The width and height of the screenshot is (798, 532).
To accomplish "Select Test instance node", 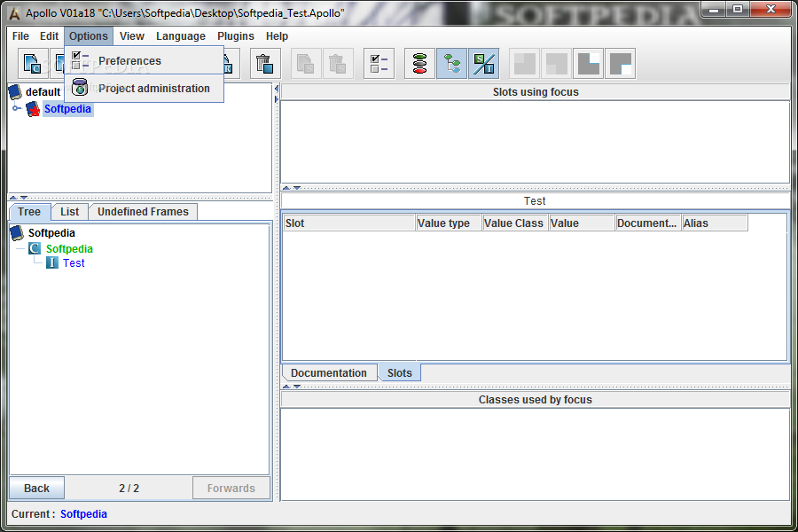I will (x=74, y=262).
